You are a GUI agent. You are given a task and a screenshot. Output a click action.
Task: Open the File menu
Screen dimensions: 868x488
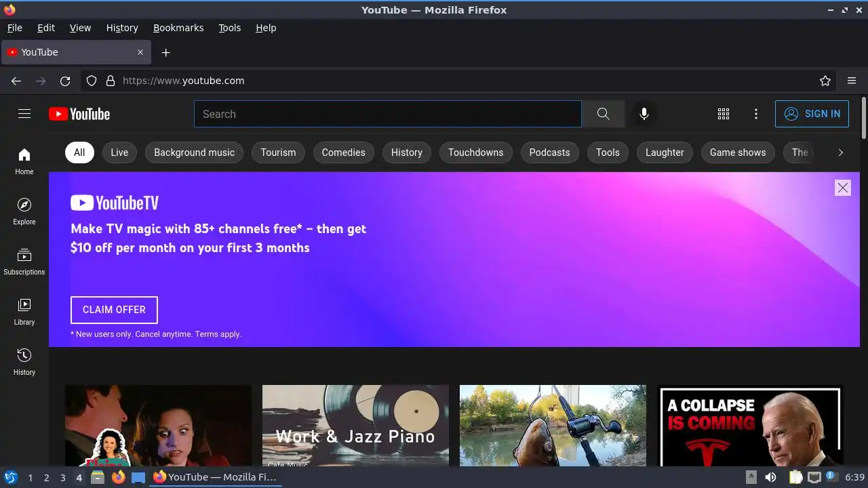(x=14, y=28)
